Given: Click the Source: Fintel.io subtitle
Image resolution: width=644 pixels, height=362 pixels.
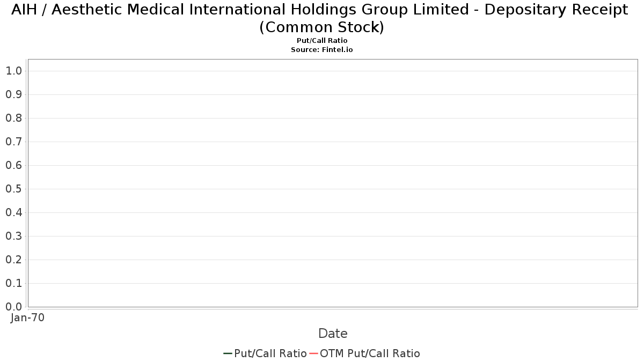Looking at the screenshot, I should tap(322, 49).
